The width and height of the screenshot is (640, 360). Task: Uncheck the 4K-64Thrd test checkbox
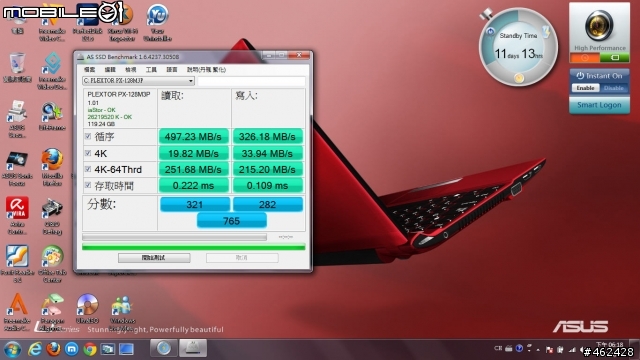click(88, 169)
